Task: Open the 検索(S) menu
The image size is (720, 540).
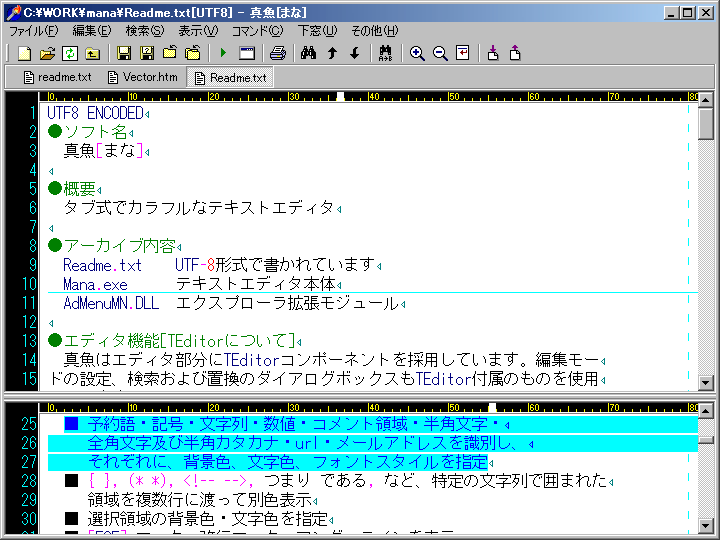Action: (145, 31)
